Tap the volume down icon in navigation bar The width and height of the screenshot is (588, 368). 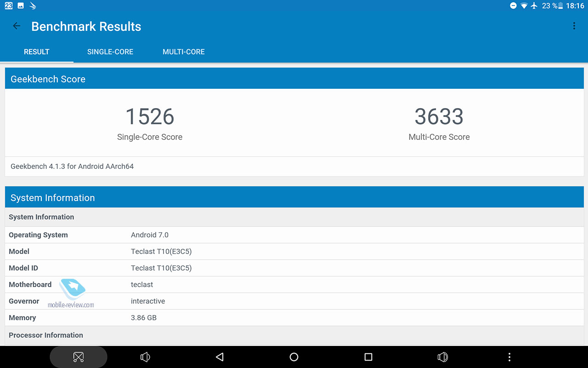coord(145,357)
